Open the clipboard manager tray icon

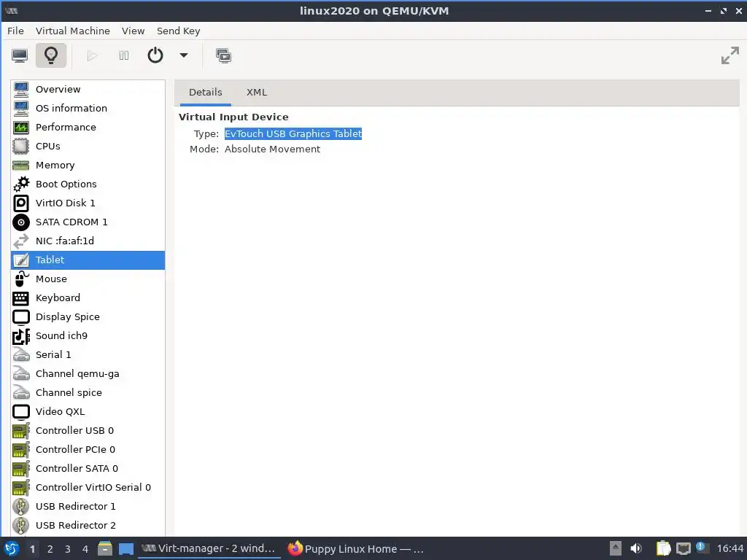663,548
